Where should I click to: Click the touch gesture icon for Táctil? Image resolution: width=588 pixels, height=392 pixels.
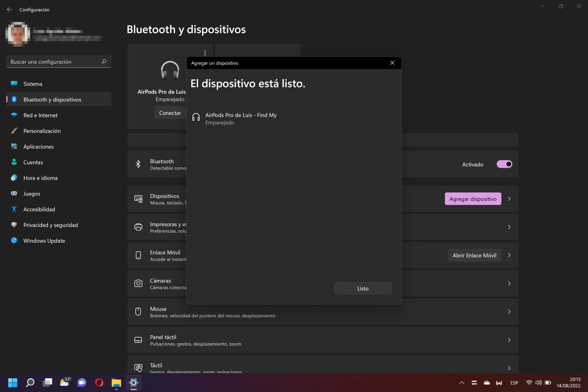click(x=138, y=368)
